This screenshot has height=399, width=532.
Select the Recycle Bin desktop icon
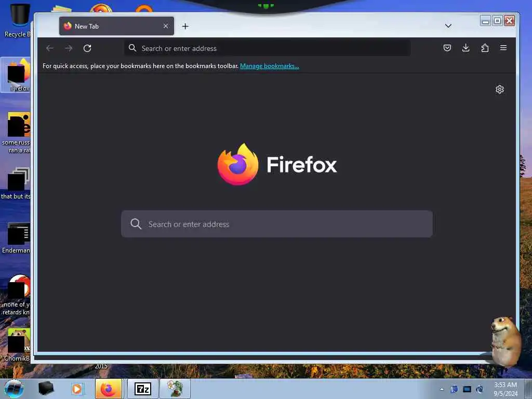click(17, 20)
